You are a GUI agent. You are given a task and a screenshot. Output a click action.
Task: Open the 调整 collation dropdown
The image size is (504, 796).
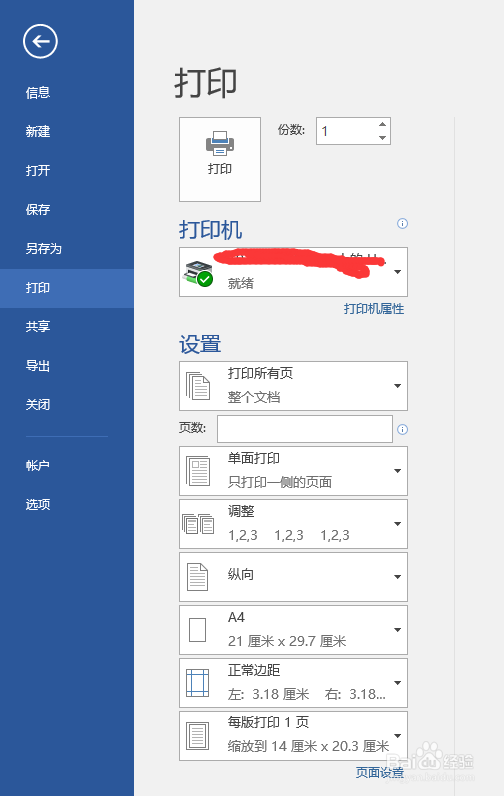(x=293, y=524)
